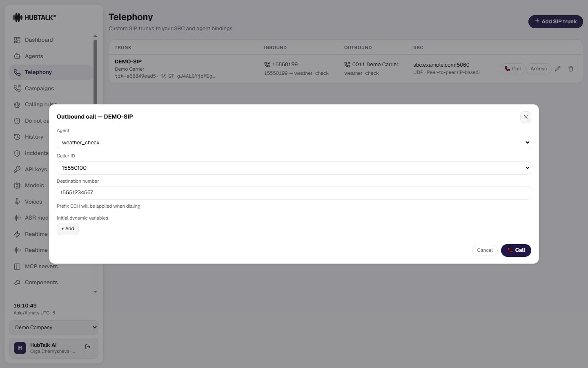Screen dimensions: 588x368
Task: Close the Outbound call dialog
Action: point(526,117)
